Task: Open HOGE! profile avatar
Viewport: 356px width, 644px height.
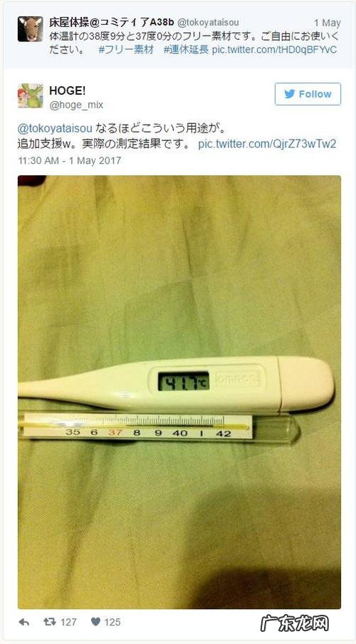Action: tap(31, 95)
